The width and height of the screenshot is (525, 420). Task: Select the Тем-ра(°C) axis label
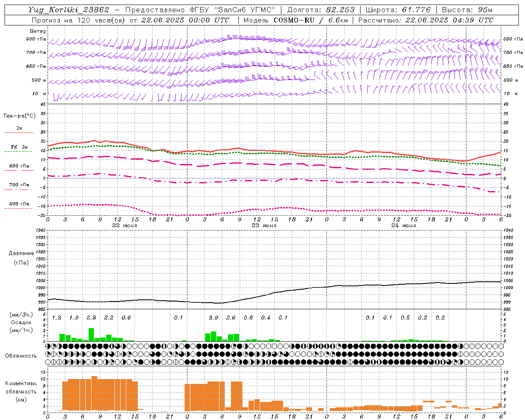19,116
